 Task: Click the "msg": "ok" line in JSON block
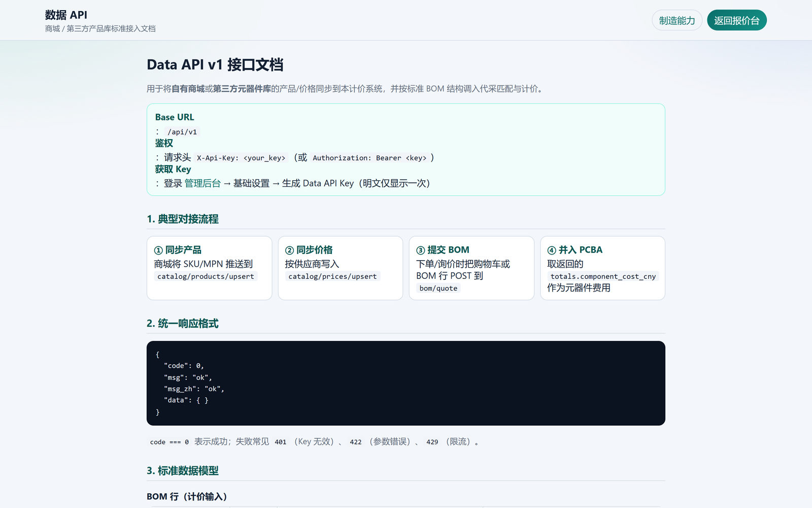(x=188, y=377)
